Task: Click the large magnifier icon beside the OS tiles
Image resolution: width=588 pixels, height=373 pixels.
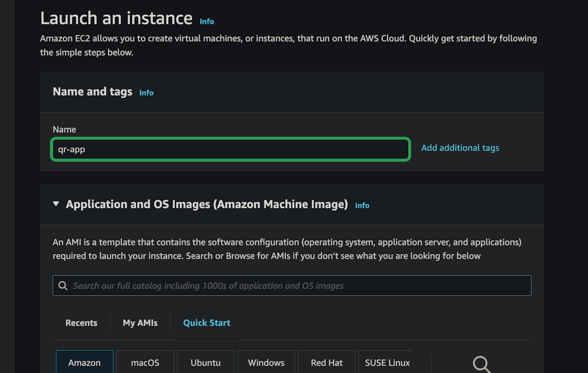Action: pyautogui.click(x=482, y=364)
